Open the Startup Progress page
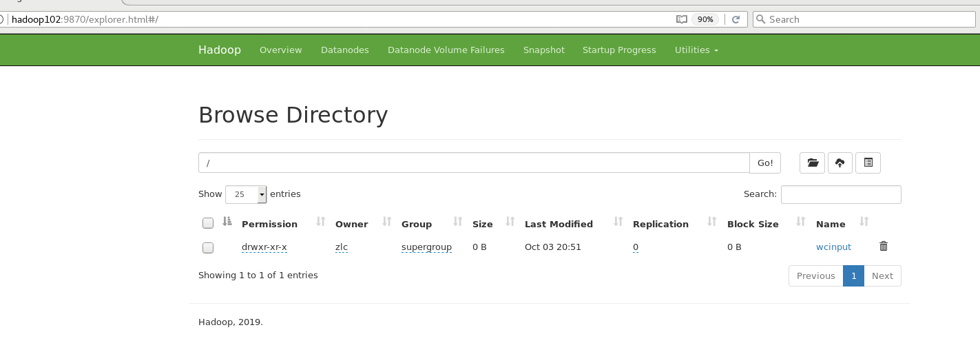980x343 pixels. pos(619,50)
